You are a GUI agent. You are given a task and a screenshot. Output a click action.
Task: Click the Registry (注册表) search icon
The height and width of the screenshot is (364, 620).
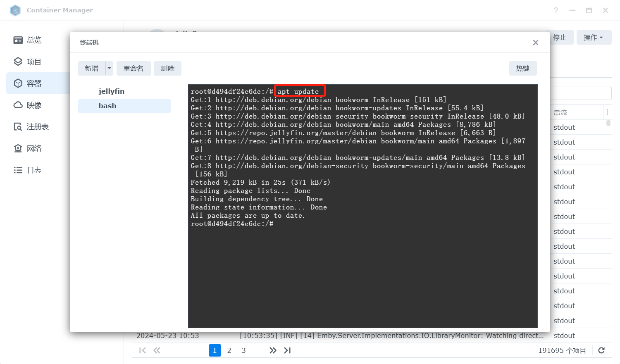pos(18,127)
